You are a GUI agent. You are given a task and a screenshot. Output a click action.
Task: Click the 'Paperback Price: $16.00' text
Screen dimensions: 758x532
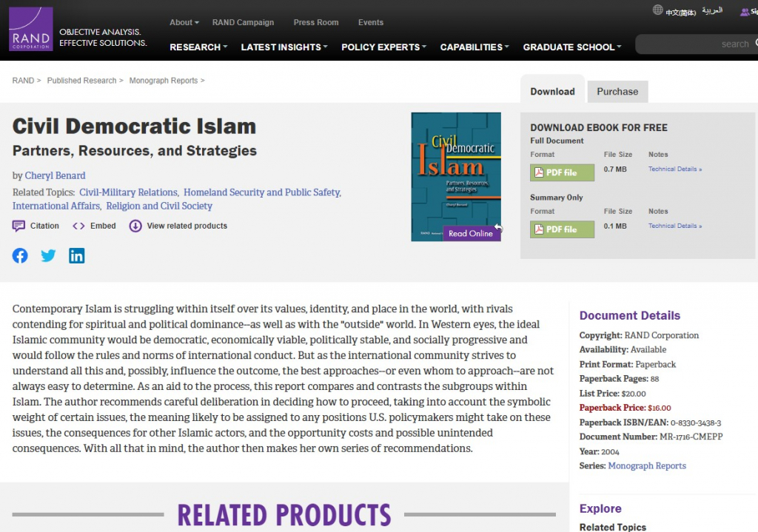[625, 408]
